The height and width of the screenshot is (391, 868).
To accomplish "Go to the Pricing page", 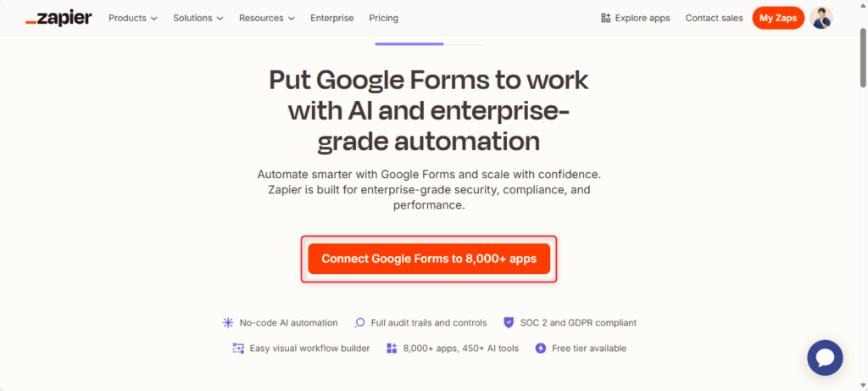I will point(383,18).
